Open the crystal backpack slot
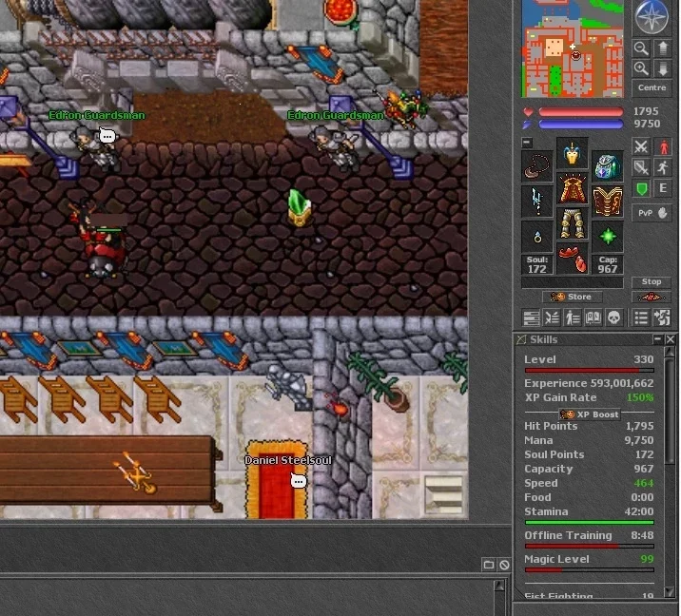The height and width of the screenshot is (616, 681). click(608, 166)
